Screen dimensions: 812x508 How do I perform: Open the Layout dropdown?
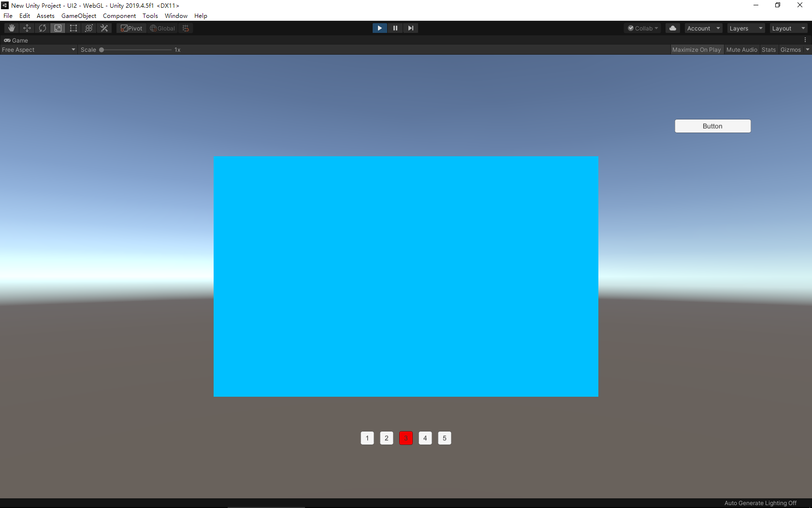pos(788,28)
